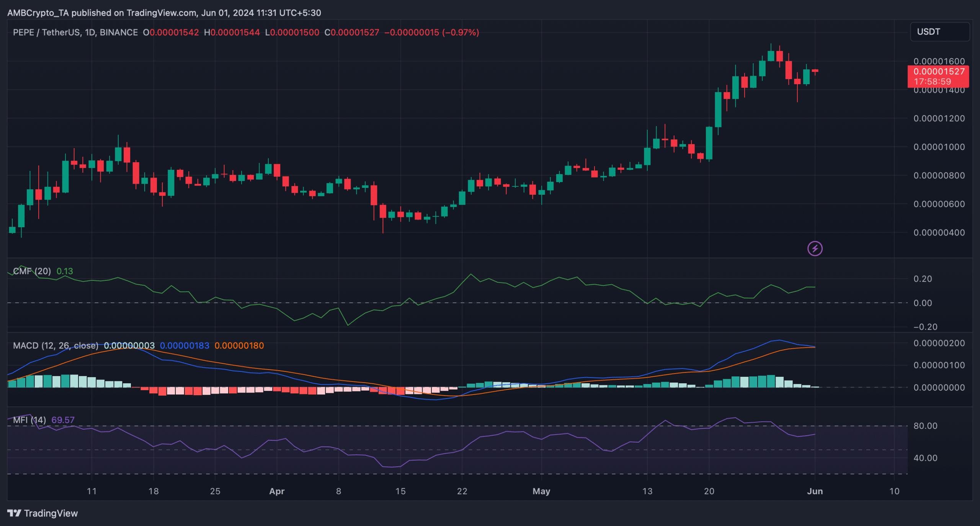
Task: Click the purple MFI value 69.57
Action: pyautogui.click(x=63, y=420)
